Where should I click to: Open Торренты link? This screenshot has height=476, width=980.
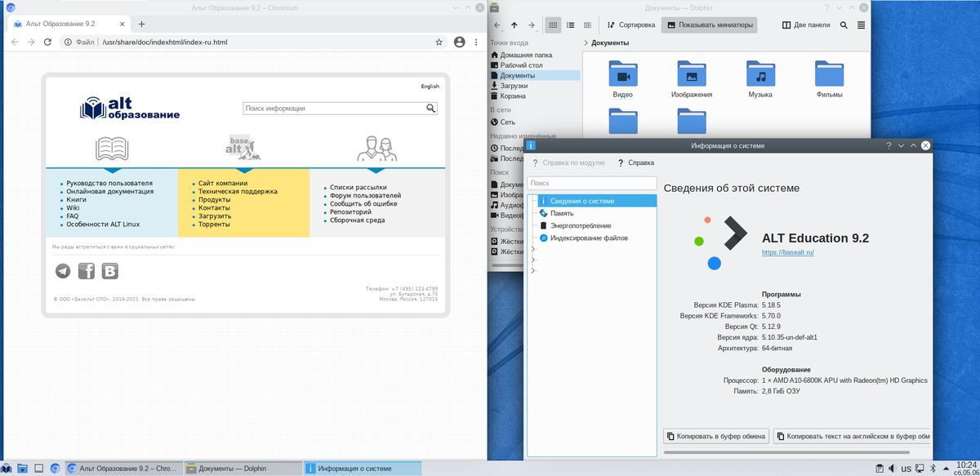[x=214, y=224]
